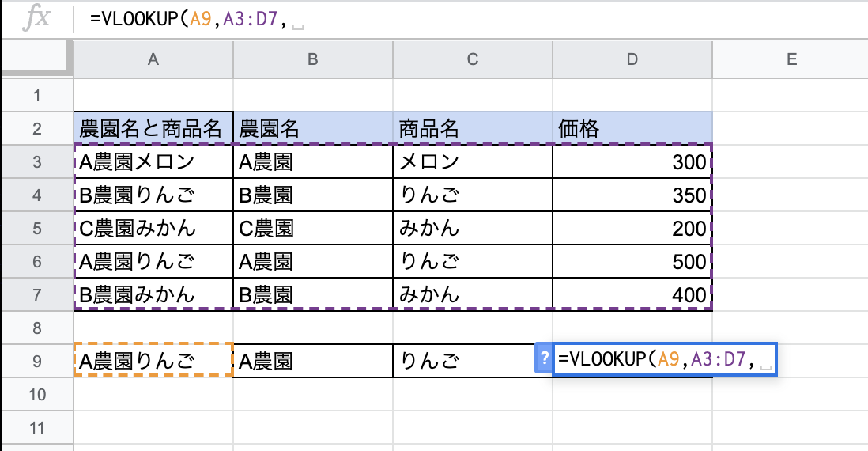
Task: Click price cell 300
Action: coord(632,161)
